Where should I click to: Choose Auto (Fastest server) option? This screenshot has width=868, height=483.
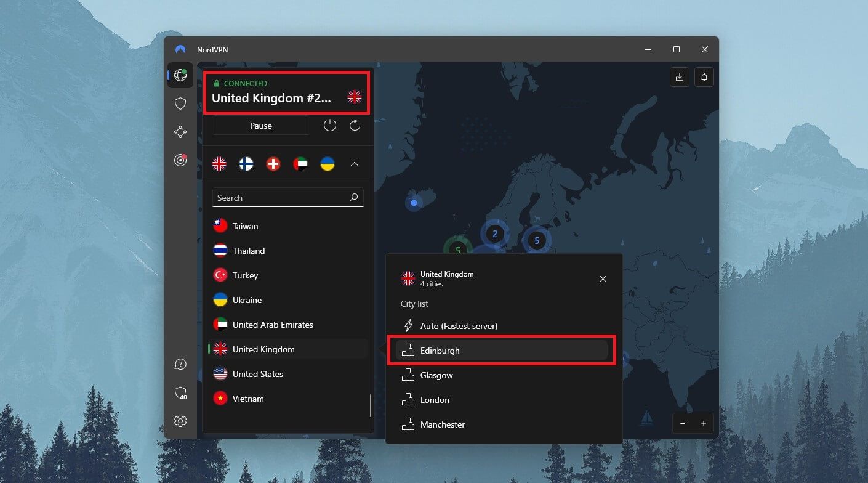pyautogui.click(x=502, y=326)
